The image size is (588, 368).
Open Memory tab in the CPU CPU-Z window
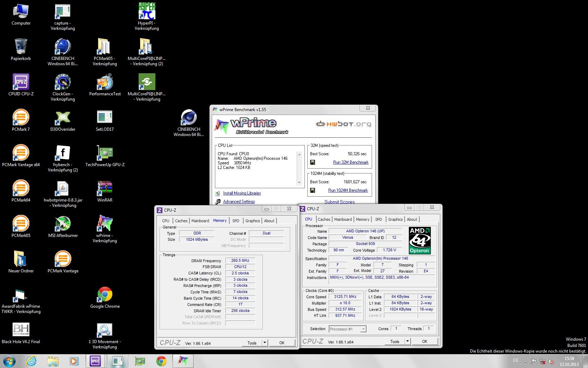[363, 219]
